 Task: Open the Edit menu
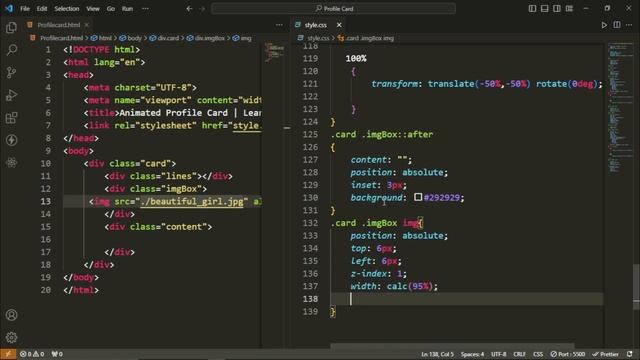click(42, 9)
